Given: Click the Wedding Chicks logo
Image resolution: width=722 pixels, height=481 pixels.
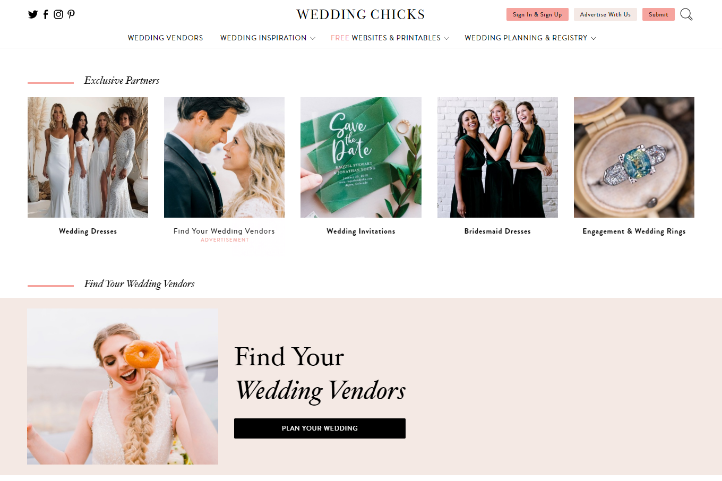Looking at the screenshot, I should (x=361, y=14).
